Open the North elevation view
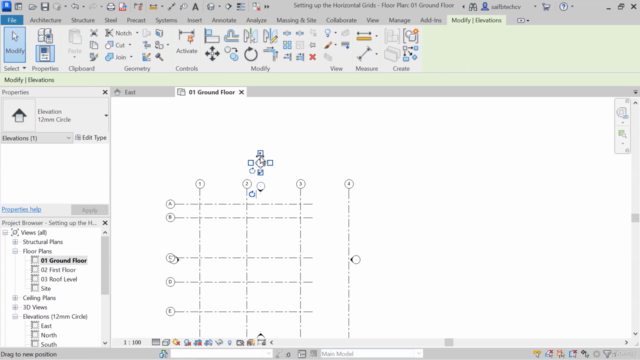The width and height of the screenshot is (640, 360). tap(49, 335)
